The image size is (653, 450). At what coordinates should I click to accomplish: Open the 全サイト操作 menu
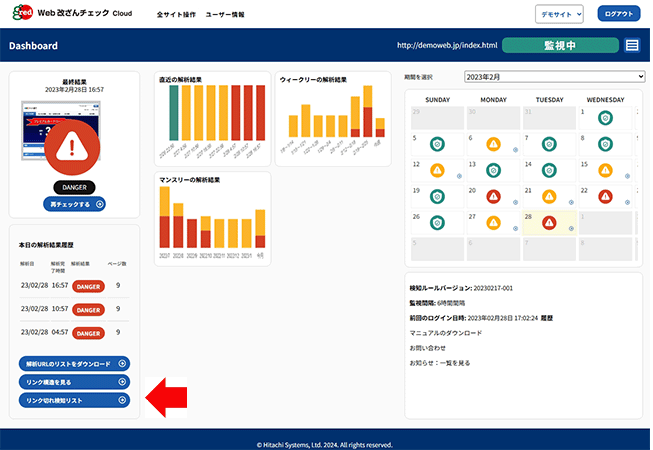click(176, 16)
